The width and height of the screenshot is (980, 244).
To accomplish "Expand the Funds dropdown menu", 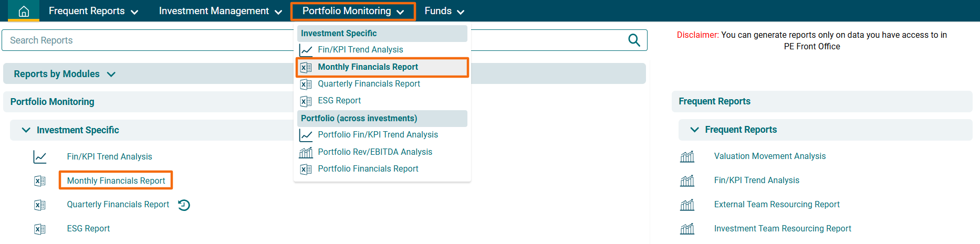I will [444, 11].
